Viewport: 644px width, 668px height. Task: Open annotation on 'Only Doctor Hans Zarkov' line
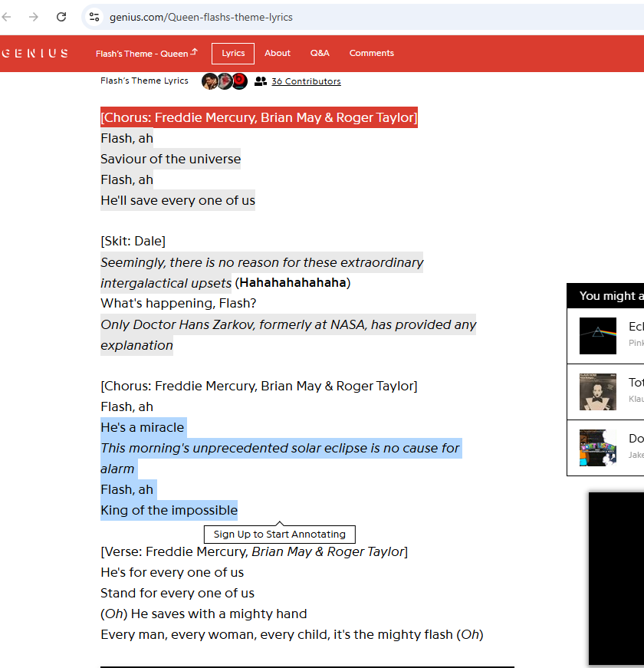click(288, 324)
